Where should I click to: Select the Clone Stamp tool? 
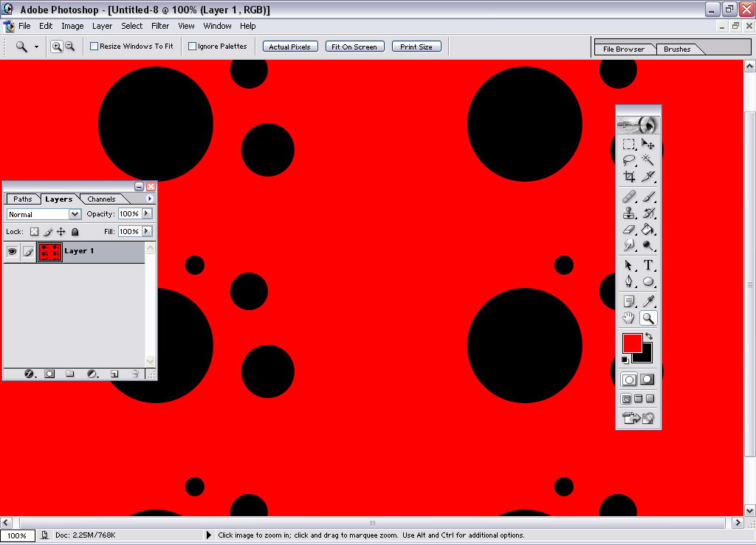coord(629,213)
